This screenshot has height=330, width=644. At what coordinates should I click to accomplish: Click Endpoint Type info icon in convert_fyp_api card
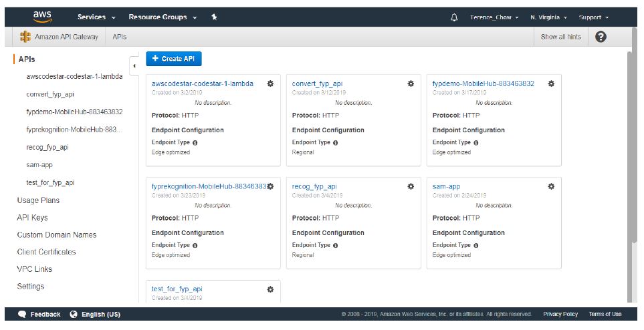pos(335,143)
